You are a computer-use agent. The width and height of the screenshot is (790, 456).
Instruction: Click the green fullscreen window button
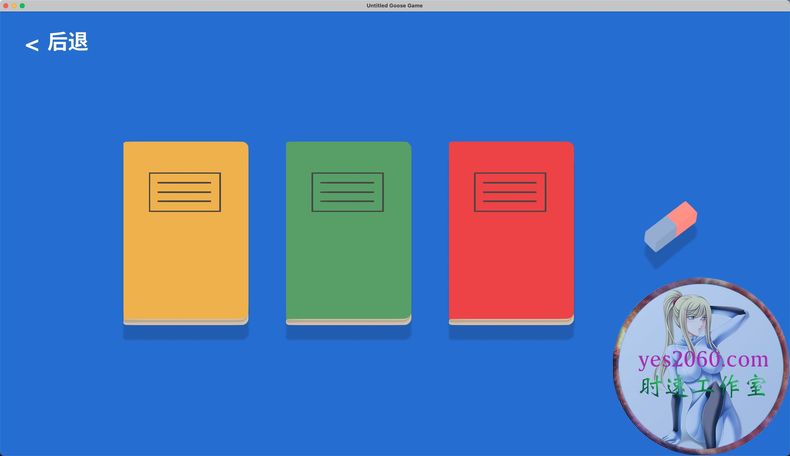[x=22, y=5]
